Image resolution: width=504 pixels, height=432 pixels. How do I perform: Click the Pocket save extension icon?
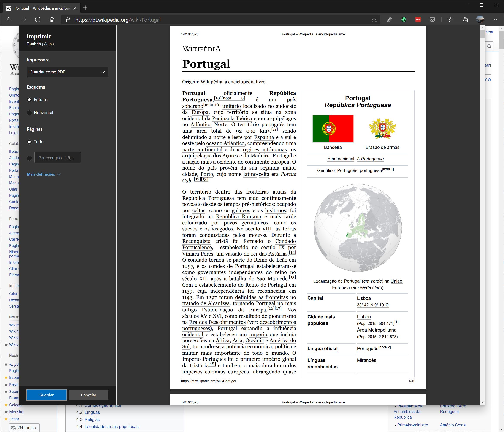[x=432, y=20]
